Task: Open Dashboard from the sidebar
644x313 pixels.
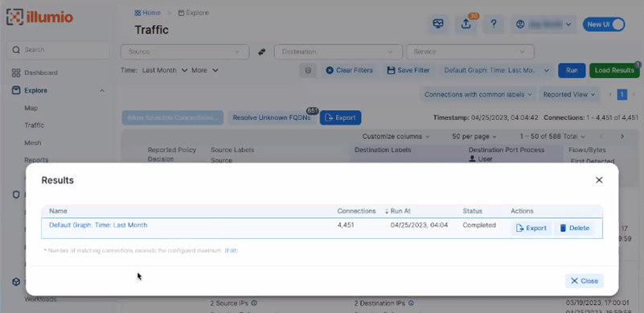Action: (41, 72)
